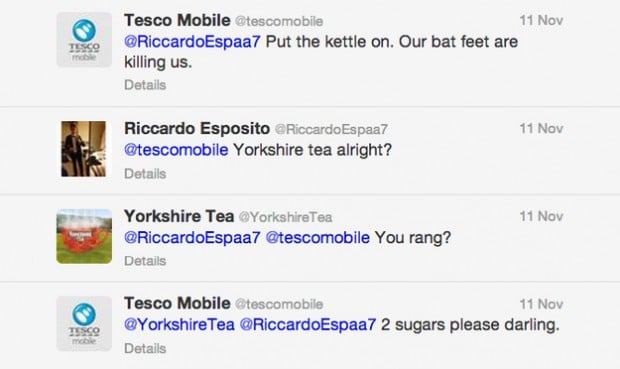The image size is (620, 369).
Task: Open @tescomobile mention in Riccardo's tweet
Action: pyautogui.click(x=176, y=150)
